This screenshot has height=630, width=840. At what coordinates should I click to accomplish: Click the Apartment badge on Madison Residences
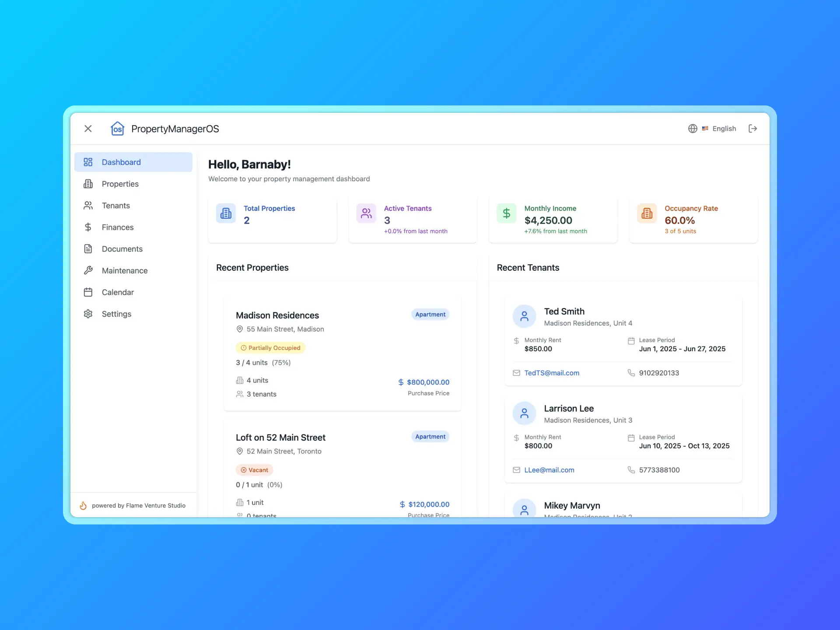tap(430, 315)
